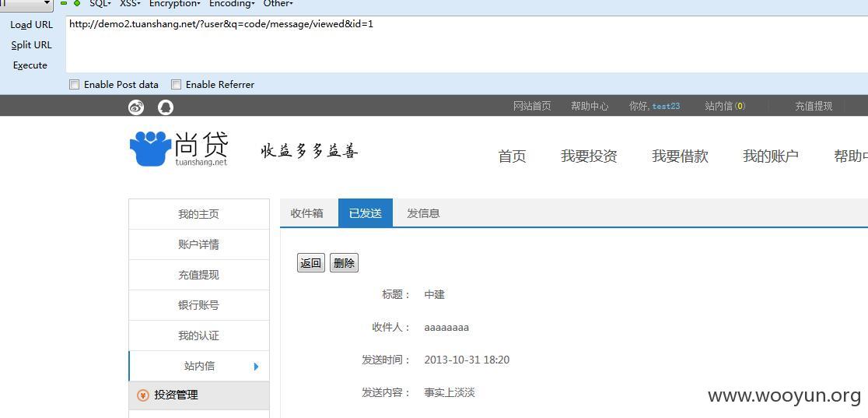Screen dimensions: 868x418
Task: Click the HackBar URL text field
Action: click(x=467, y=44)
